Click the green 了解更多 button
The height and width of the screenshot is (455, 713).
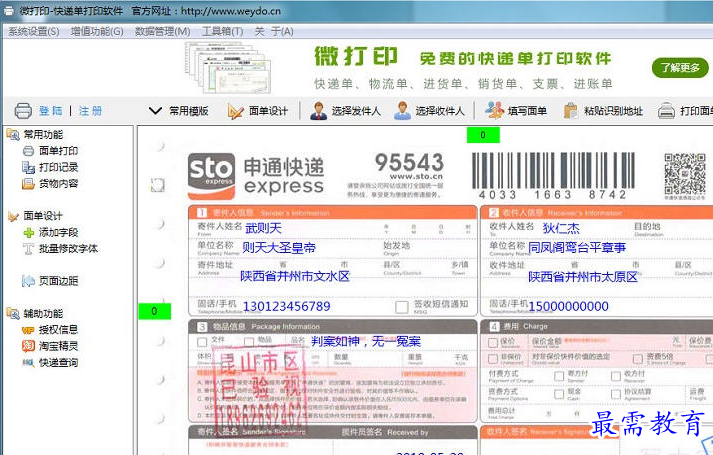tap(680, 68)
